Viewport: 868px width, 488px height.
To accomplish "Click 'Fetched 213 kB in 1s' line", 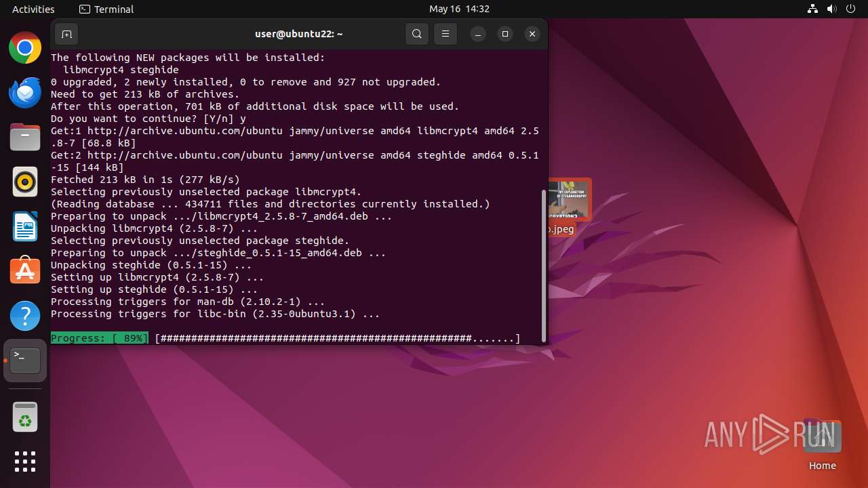I will pos(145,180).
